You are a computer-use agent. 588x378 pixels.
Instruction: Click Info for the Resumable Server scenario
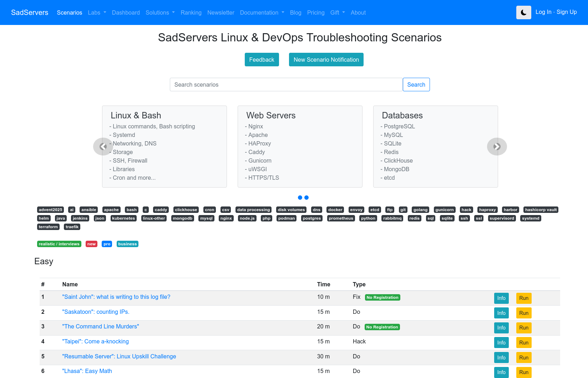[501, 358]
